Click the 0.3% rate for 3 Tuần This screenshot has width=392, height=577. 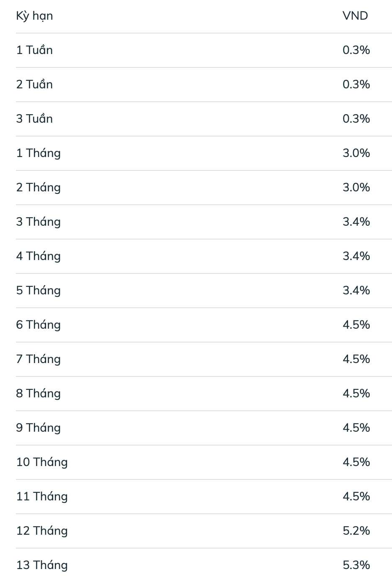(356, 119)
